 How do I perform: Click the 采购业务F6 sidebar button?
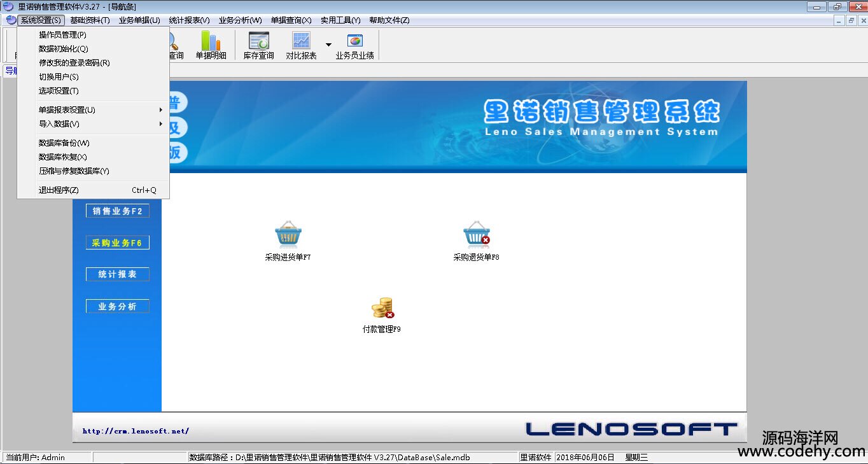(118, 243)
